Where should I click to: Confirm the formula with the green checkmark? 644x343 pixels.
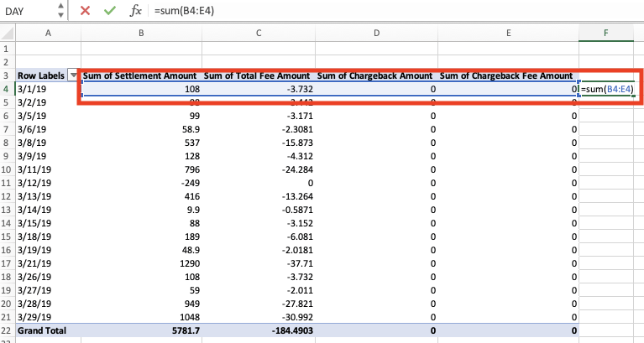[x=110, y=11]
